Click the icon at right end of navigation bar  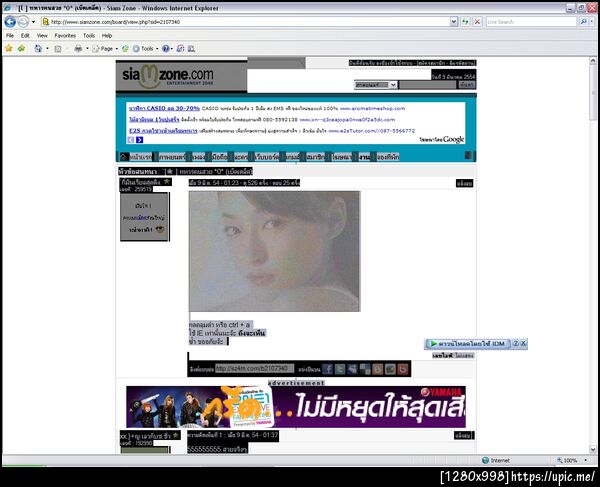(469, 155)
